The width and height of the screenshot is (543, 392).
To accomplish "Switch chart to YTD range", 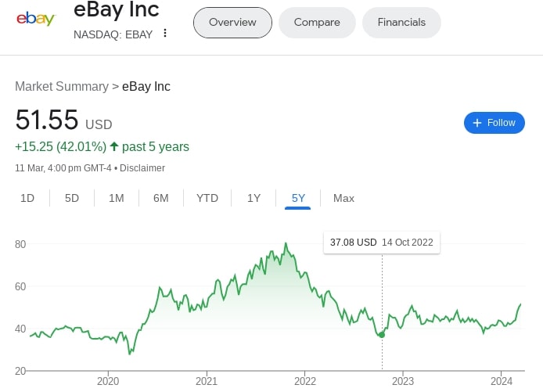I will [x=207, y=198].
